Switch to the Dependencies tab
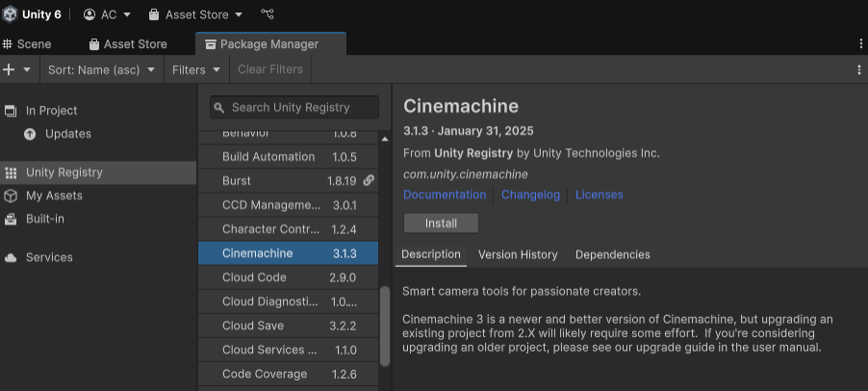The height and width of the screenshot is (391, 868). tap(613, 255)
